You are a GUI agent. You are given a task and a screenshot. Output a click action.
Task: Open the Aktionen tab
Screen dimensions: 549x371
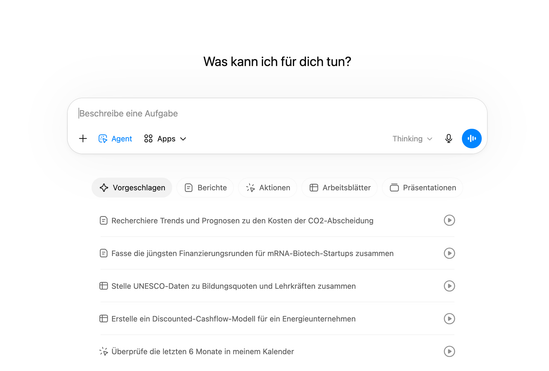pos(268,188)
